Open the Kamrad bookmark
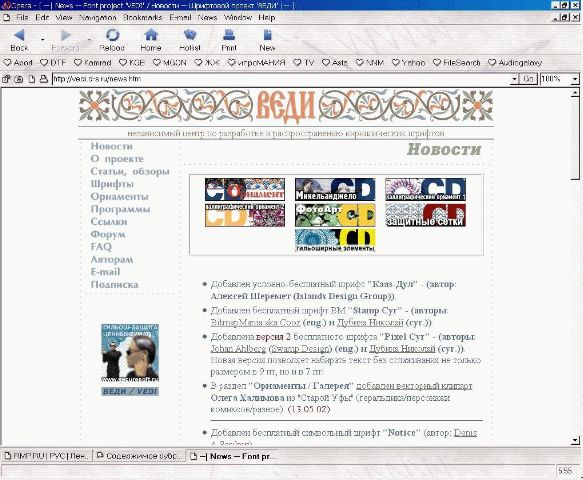This screenshot has width=583, height=480. pyautogui.click(x=93, y=63)
